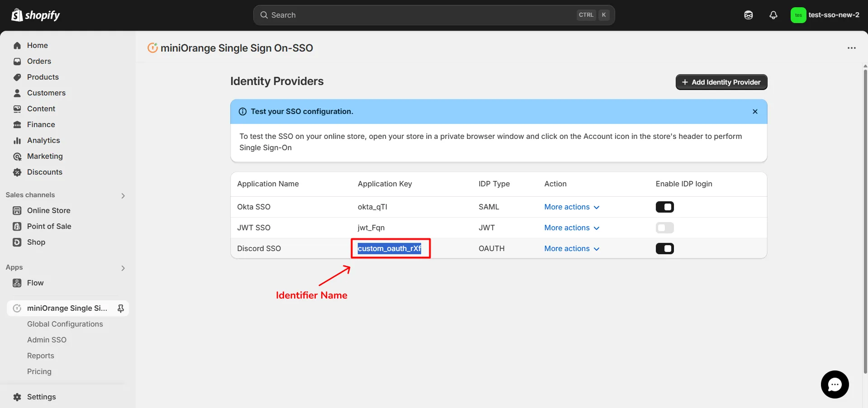The width and height of the screenshot is (868, 408).
Task: Open the live chat bubble
Action: (x=835, y=384)
